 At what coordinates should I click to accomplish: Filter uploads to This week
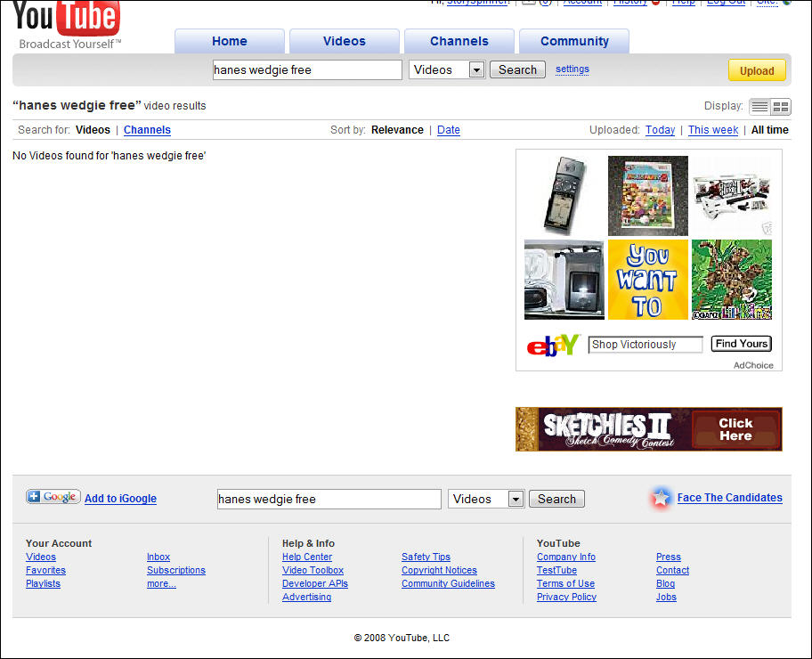(713, 130)
